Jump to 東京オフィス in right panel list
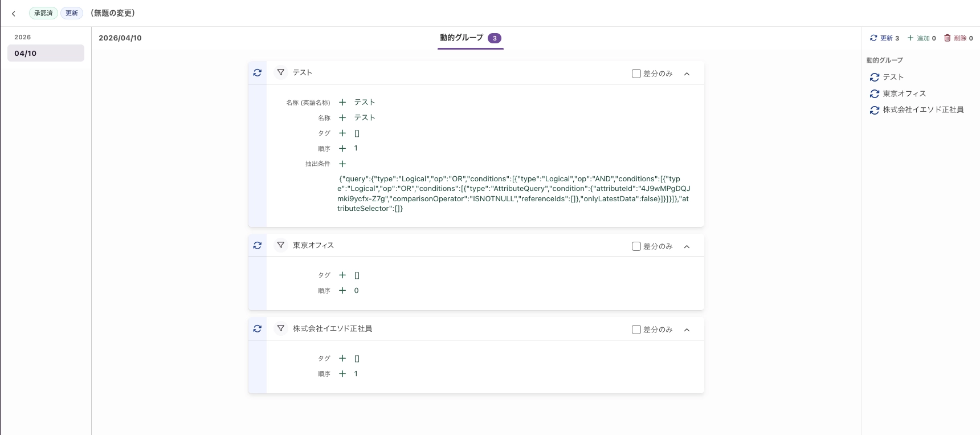This screenshot has height=435, width=980. click(904, 93)
